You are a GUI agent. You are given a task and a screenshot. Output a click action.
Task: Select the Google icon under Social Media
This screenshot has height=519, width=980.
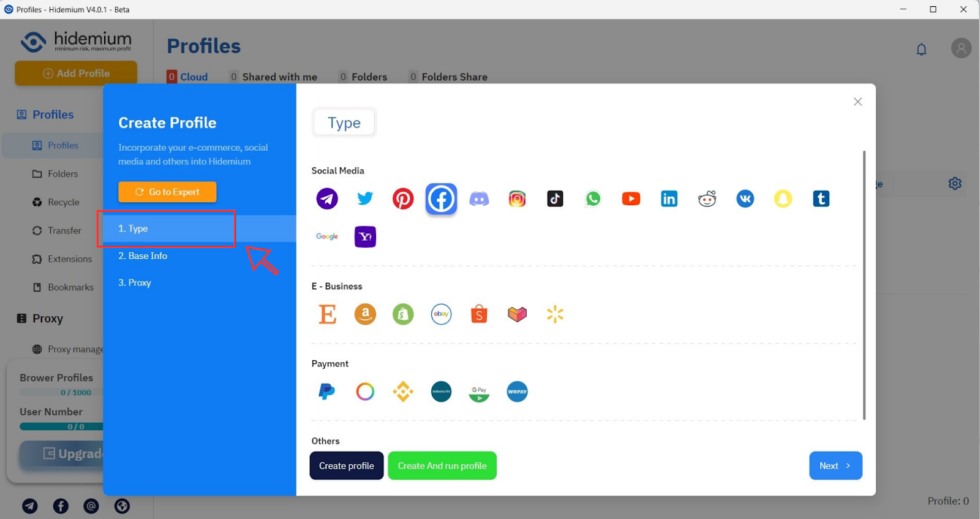(327, 237)
